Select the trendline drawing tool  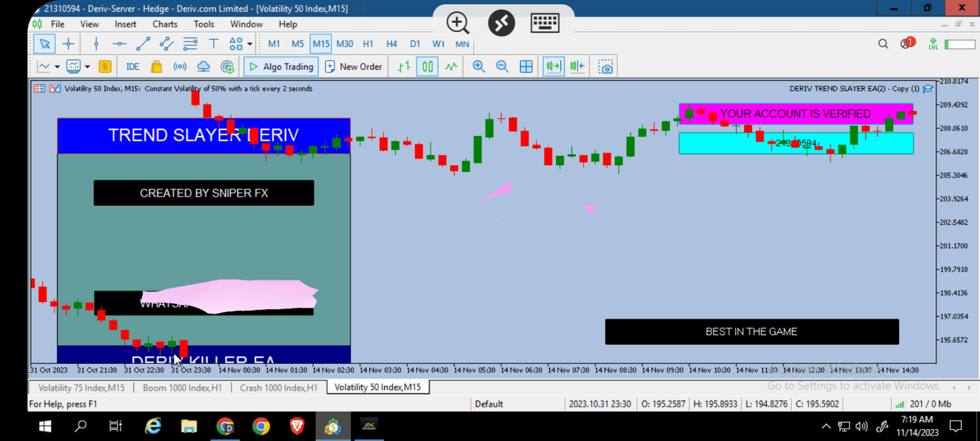143,44
